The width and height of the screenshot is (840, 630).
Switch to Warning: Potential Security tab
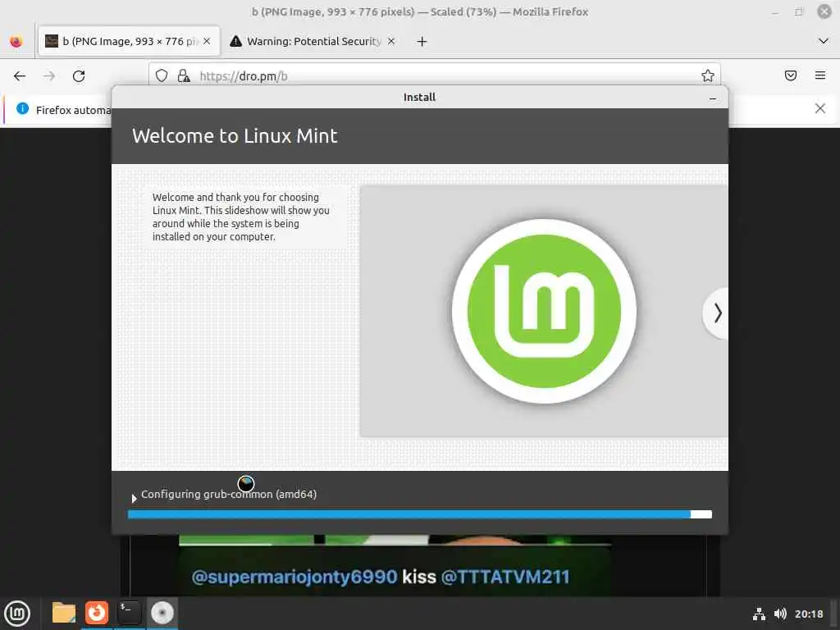313,41
